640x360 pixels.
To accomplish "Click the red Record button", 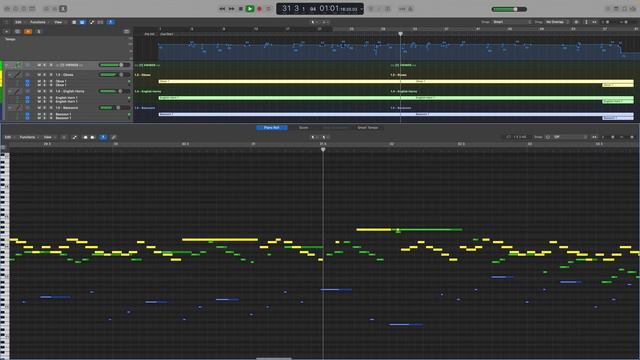I will tap(259, 9).
